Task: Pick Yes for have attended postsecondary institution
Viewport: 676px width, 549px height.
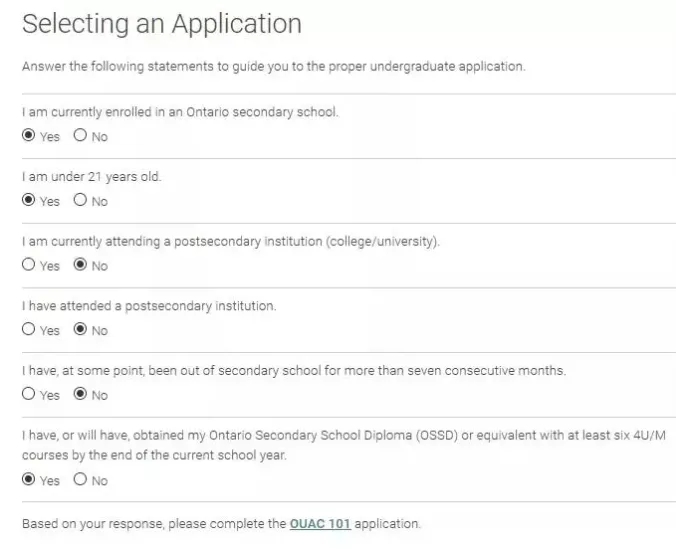Action: 28,329
